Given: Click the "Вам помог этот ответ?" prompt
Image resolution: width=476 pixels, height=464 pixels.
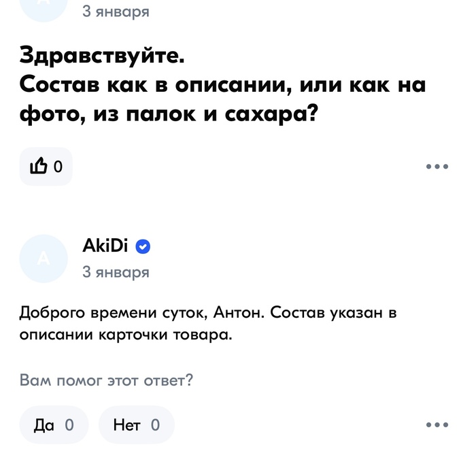Looking at the screenshot, I should 106,380.
